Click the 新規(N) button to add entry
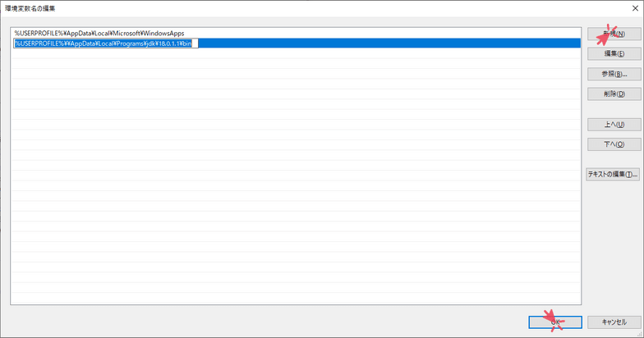The width and height of the screenshot is (644, 338). tap(614, 34)
